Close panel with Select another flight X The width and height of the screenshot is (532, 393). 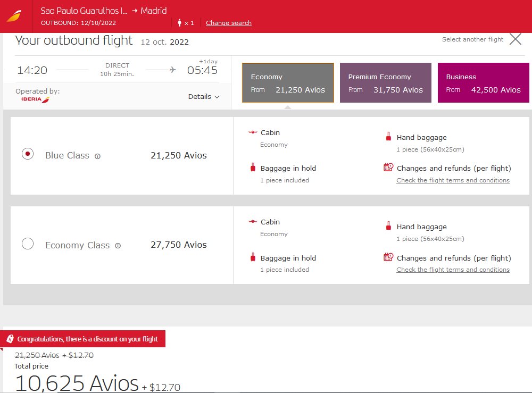point(515,39)
